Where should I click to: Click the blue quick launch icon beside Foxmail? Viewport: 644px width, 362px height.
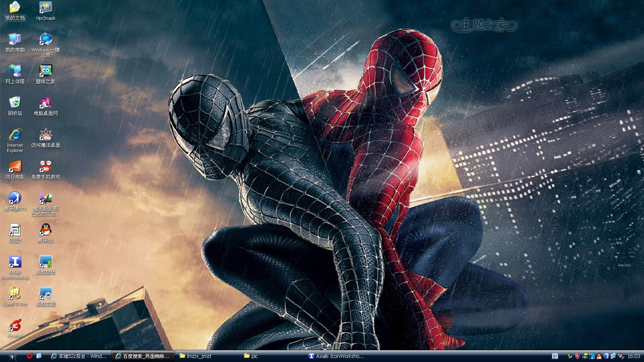[x=39, y=356]
